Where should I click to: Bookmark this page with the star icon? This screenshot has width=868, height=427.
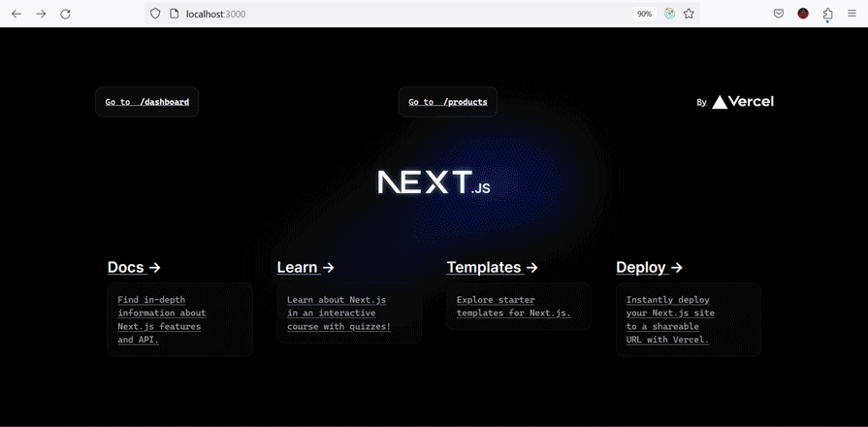(x=689, y=14)
